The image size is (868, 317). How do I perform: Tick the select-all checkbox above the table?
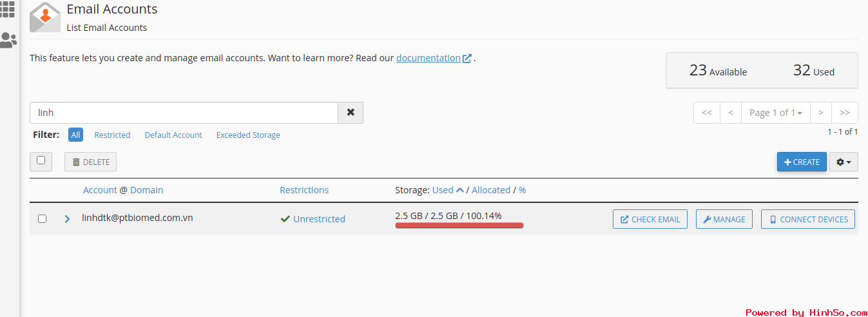click(x=41, y=160)
